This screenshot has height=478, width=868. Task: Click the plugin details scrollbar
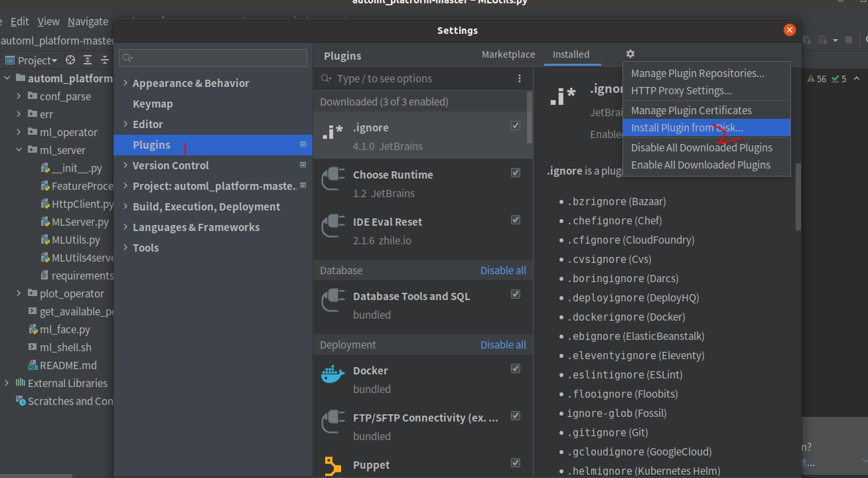798,196
